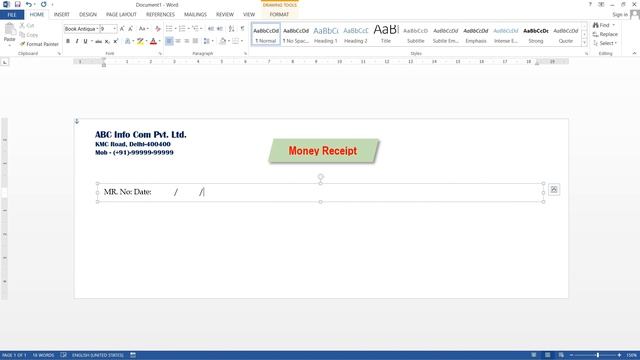Click the Shrink Font icon

[130, 29]
